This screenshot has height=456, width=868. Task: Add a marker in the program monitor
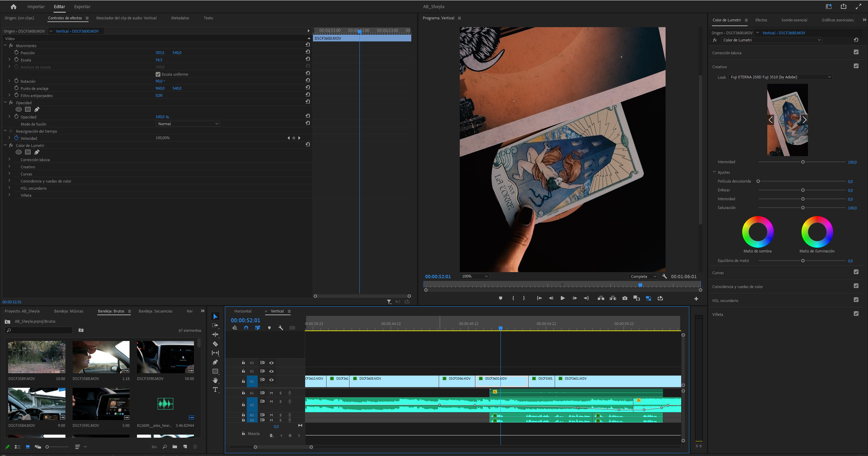pyautogui.click(x=500, y=298)
